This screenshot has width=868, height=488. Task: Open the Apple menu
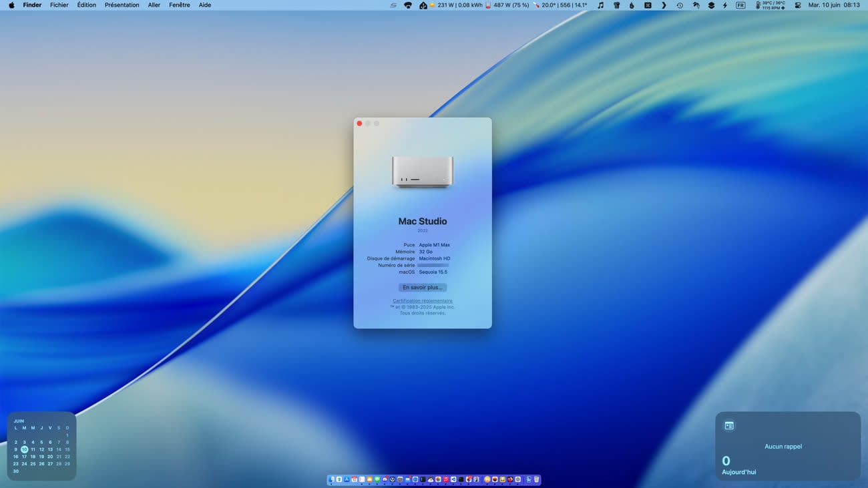pos(11,5)
